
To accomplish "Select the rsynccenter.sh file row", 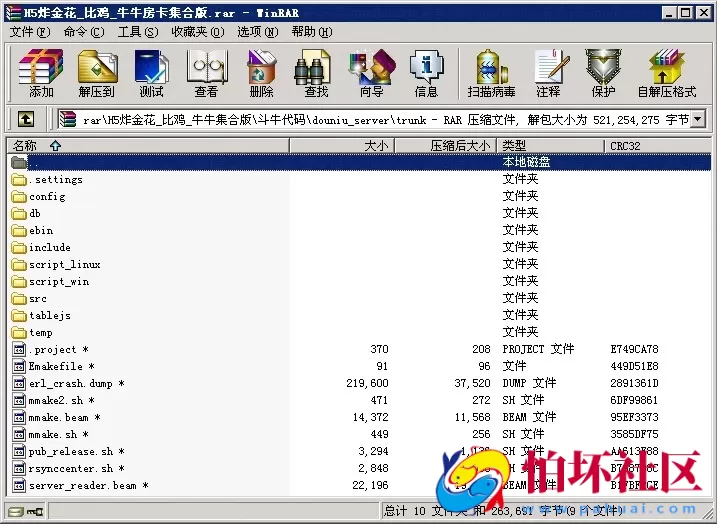I will point(359,468).
